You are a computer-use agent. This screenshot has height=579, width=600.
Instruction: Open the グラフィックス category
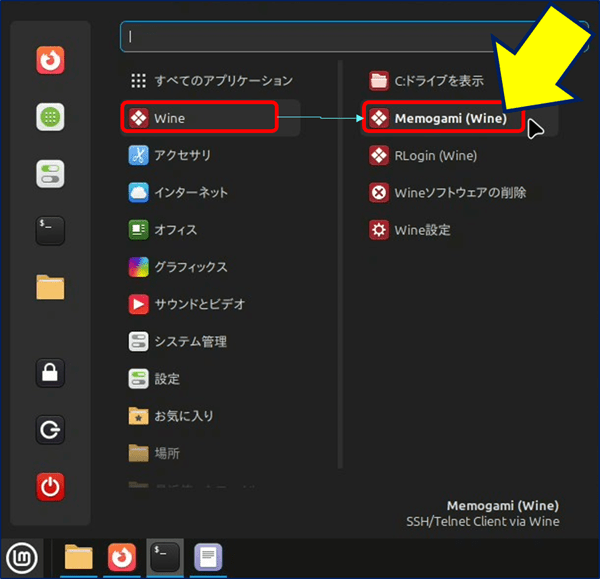coord(210,267)
